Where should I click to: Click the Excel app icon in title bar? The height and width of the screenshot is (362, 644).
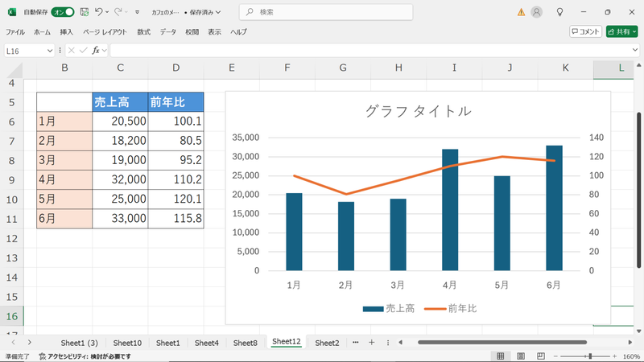pos(12,12)
